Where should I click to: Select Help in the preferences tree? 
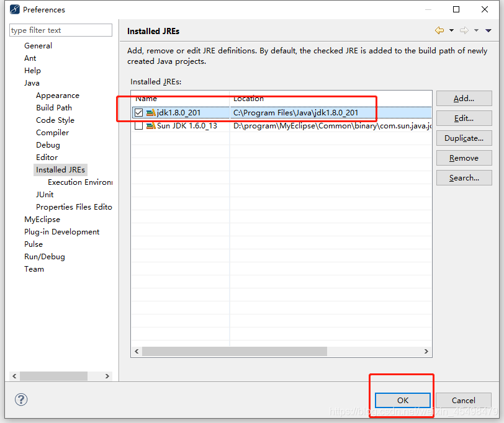(32, 70)
